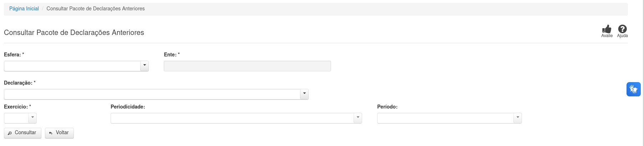Image resolution: width=644 pixels, height=146 pixels.
Task: Click the back arrow icon on Voltar
Action: point(51,133)
